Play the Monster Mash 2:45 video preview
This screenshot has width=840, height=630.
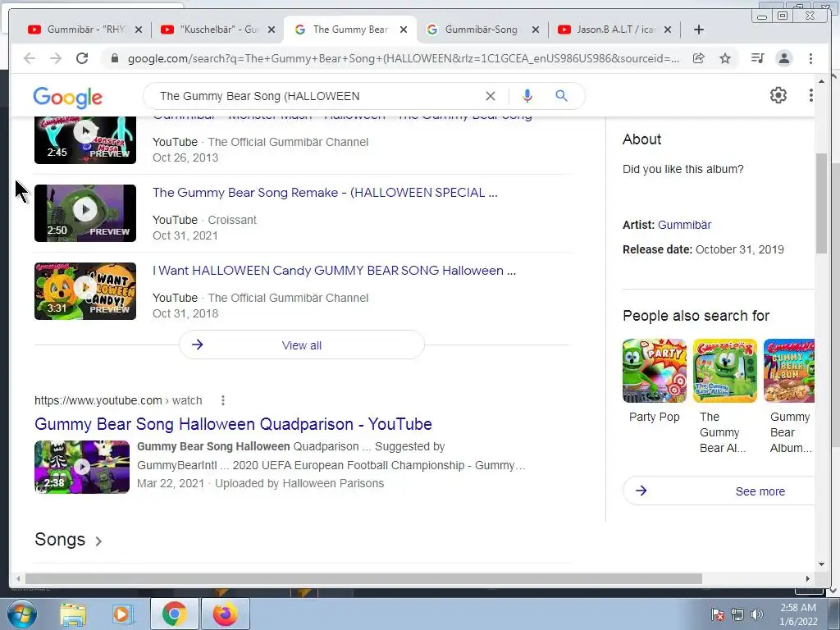point(85,139)
